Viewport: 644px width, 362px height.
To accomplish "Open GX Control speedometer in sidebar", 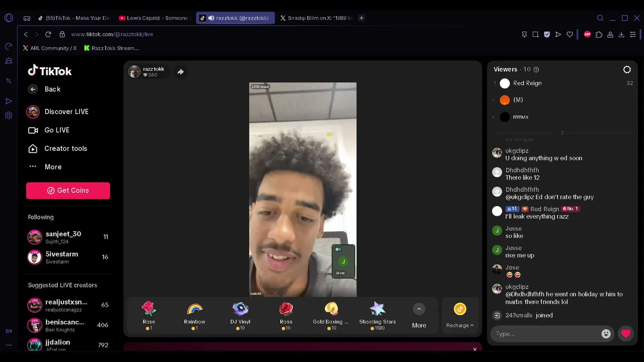I will (x=9, y=46).
